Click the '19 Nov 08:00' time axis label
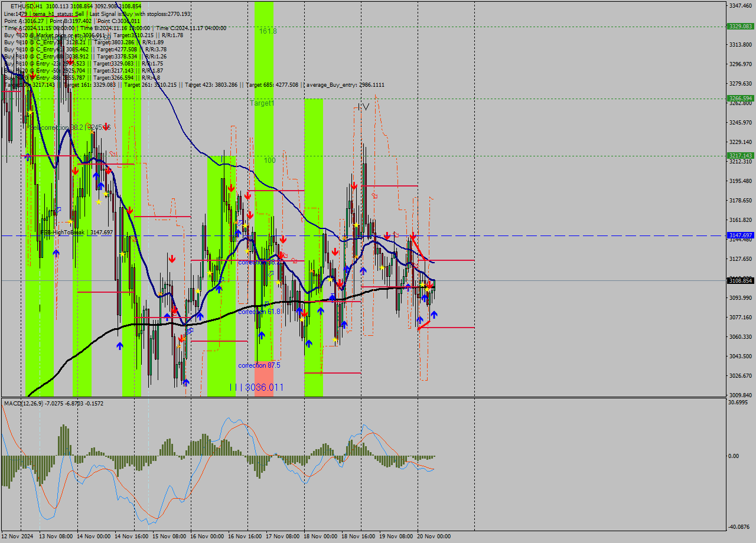The width and height of the screenshot is (756, 543). click(396, 537)
